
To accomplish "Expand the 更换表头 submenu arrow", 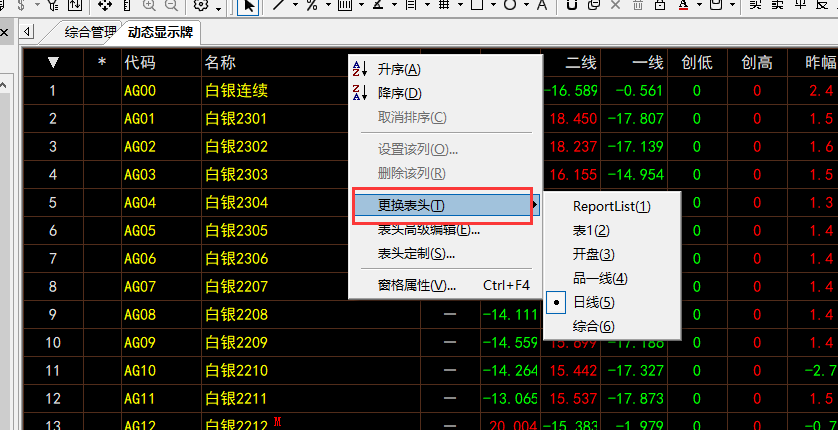I will pos(535,205).
